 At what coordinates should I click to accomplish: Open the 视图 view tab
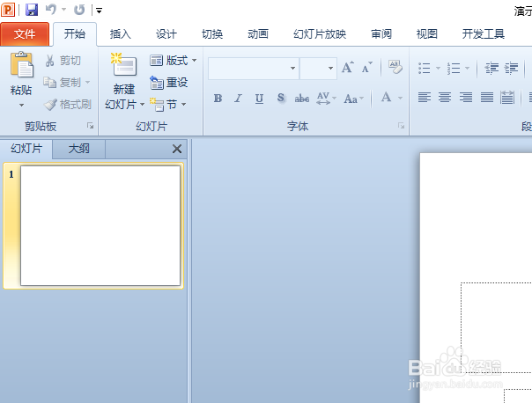click(x=427, y=34)
